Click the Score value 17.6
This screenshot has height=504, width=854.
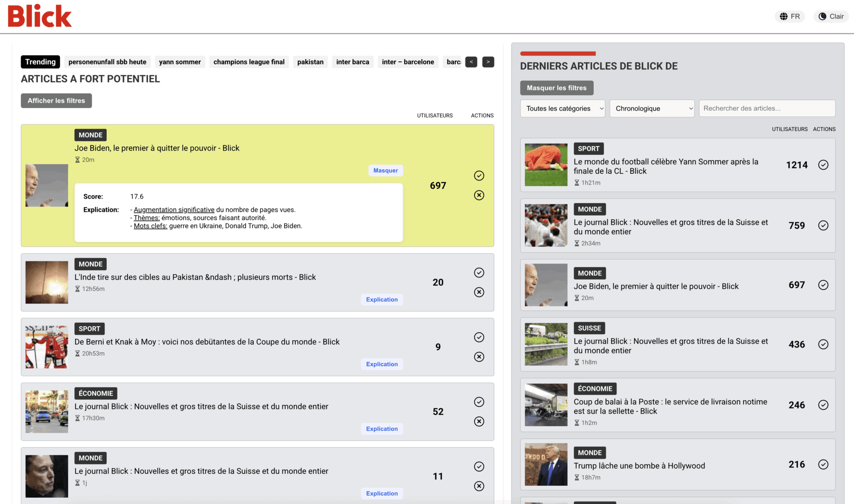click(x=137, y=196)
